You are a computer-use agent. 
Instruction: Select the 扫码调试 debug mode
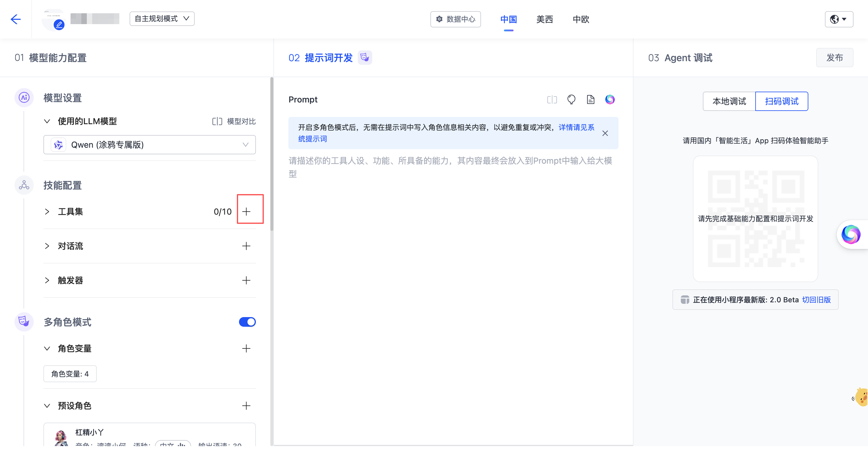click(x=782, y=101)
